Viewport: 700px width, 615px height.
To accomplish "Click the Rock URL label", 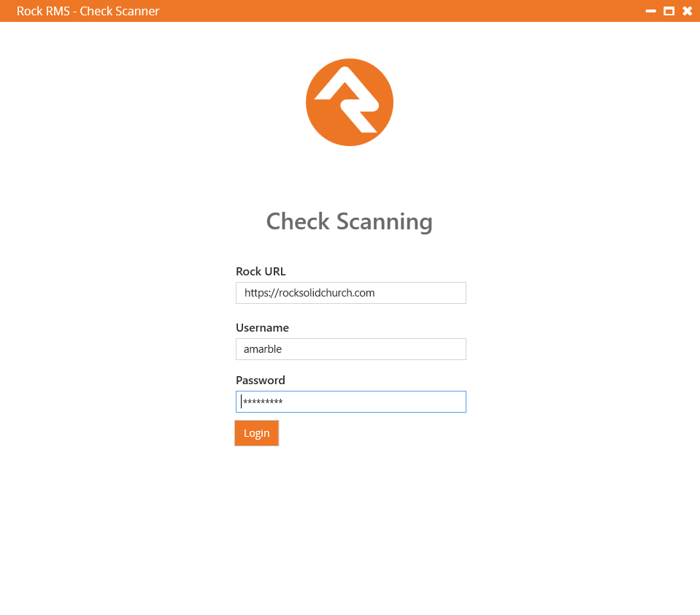I will 261,272.
